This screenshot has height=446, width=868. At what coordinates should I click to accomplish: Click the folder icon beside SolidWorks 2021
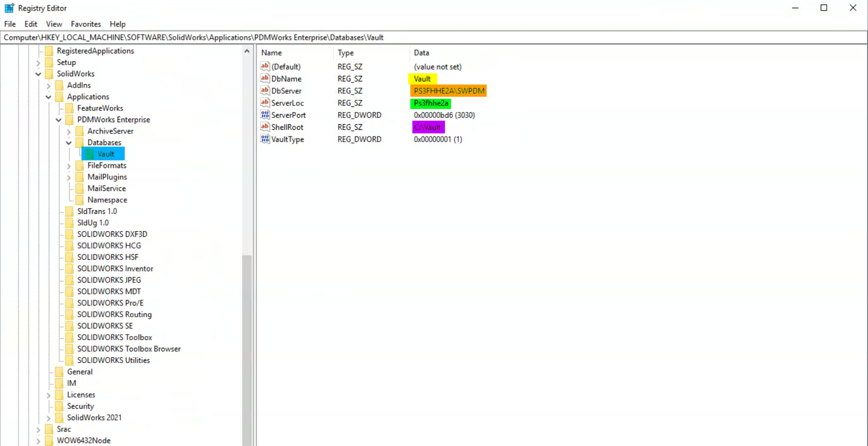(59, 417)
